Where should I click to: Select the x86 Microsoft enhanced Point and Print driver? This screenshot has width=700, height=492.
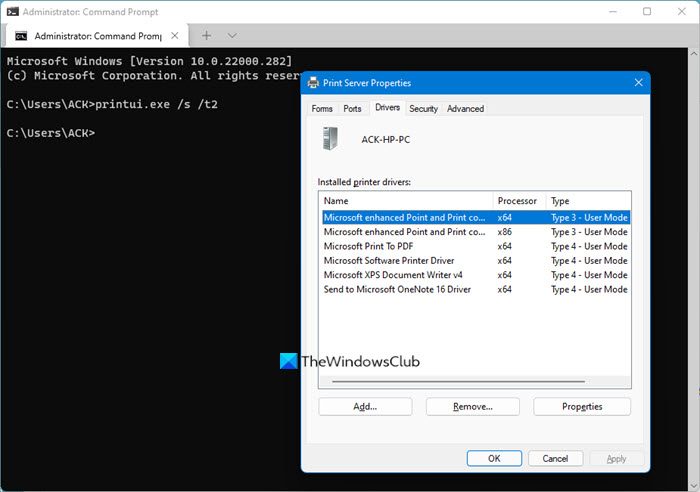476,232
